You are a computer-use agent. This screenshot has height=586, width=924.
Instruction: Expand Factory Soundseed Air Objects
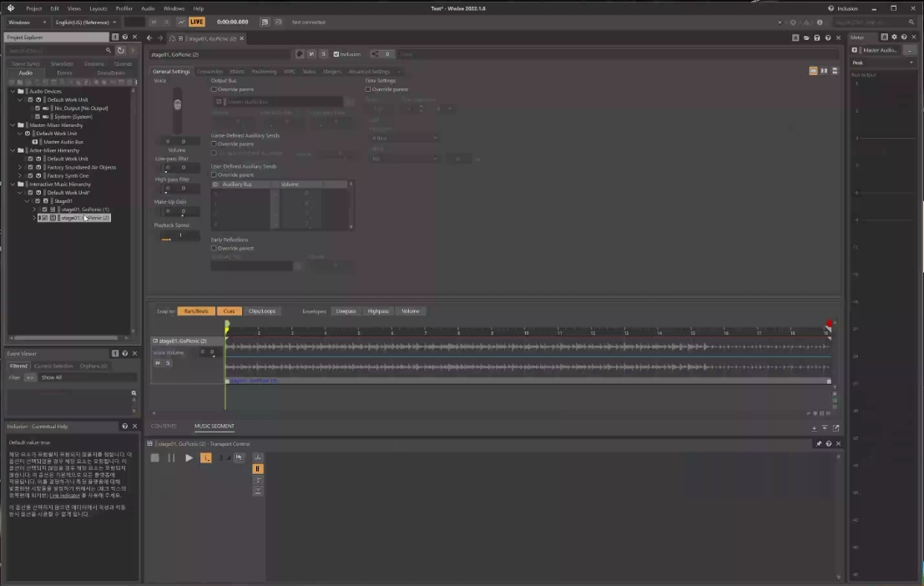pyautogui.click(x=20, y=168)
